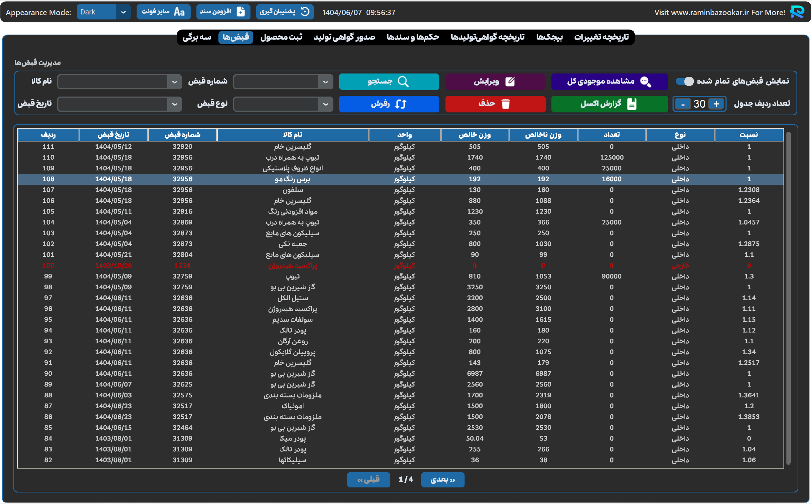This screenshot has height=504, width=812.
Task: Click the edit pencil icon on ویرایش
Action: coord(510,82)
